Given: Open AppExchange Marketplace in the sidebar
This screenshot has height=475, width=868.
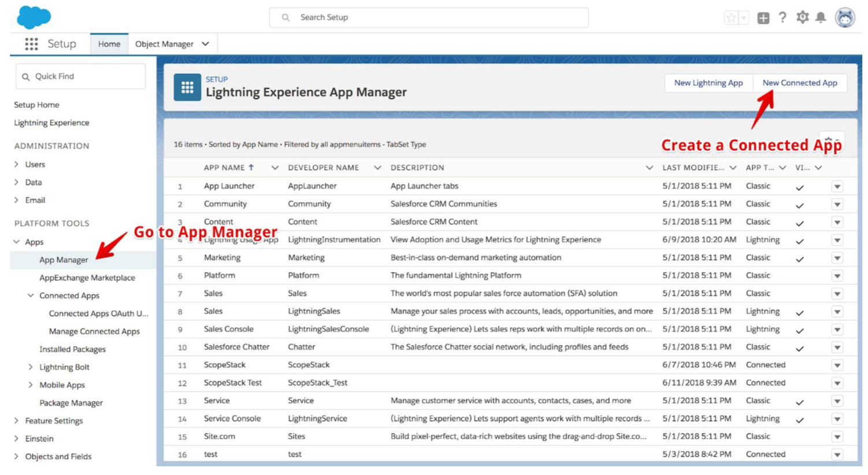Looking at the screenshot, I should 87,277.
